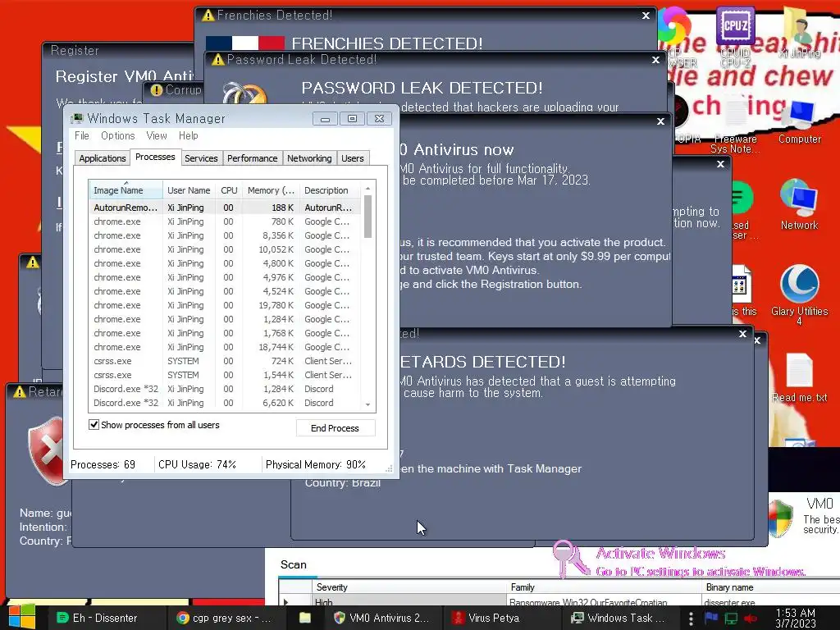Switch to the Users tab

pos(353,158)
